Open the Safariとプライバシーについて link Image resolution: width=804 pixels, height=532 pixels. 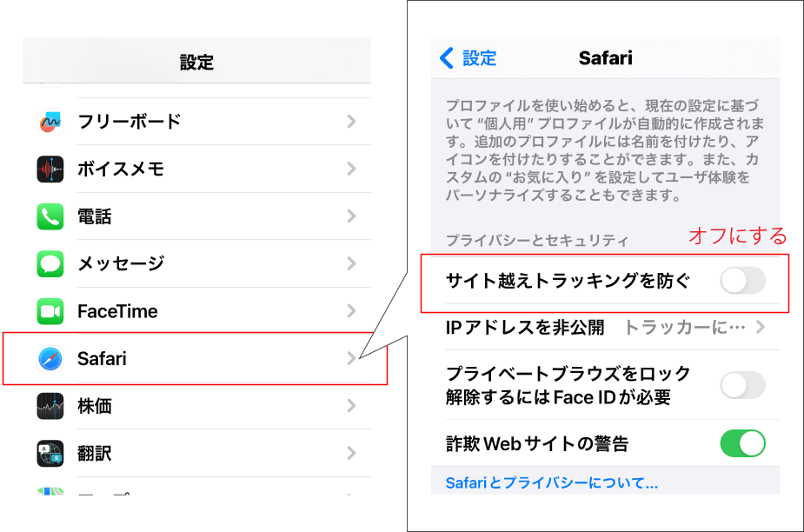pyautogui.click(x=552, y=482)
